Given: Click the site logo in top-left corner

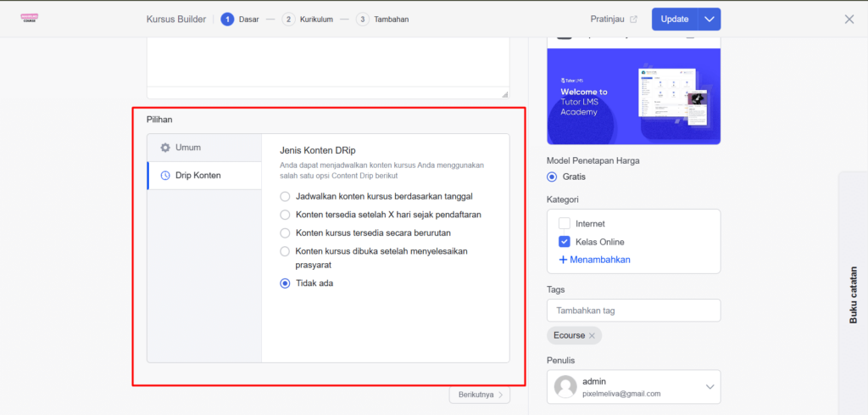Looking at the screenshot, I should (x=30, y=19).
